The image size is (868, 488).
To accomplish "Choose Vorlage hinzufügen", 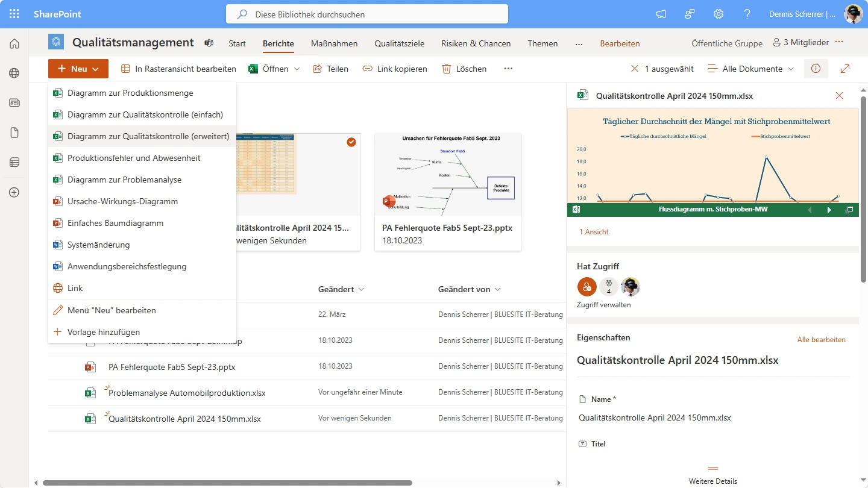I will (x=142, y=332).
